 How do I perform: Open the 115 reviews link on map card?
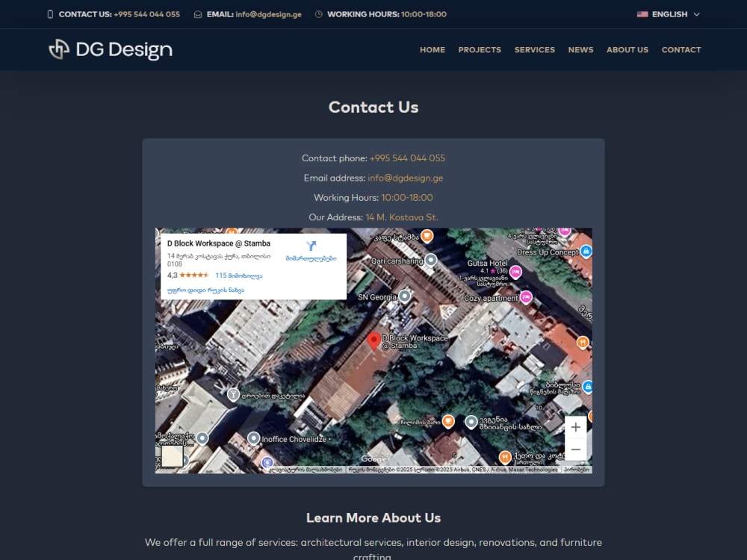(239, 276)
